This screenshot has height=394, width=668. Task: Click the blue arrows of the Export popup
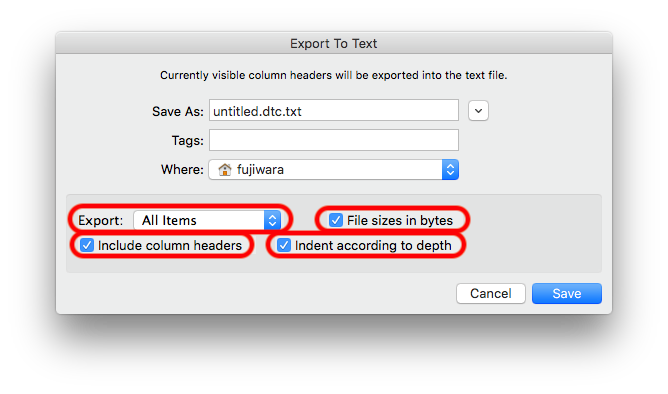point(272,220)
